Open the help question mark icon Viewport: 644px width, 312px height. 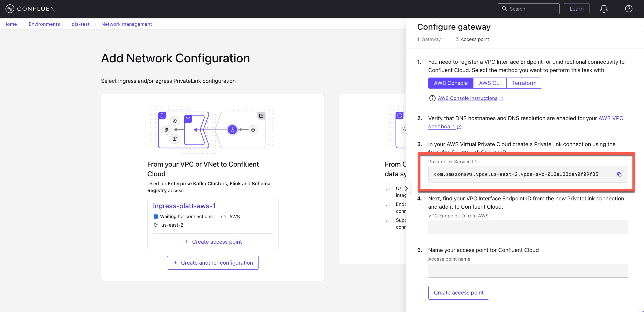pyautogui.click(x=629, y=9)
